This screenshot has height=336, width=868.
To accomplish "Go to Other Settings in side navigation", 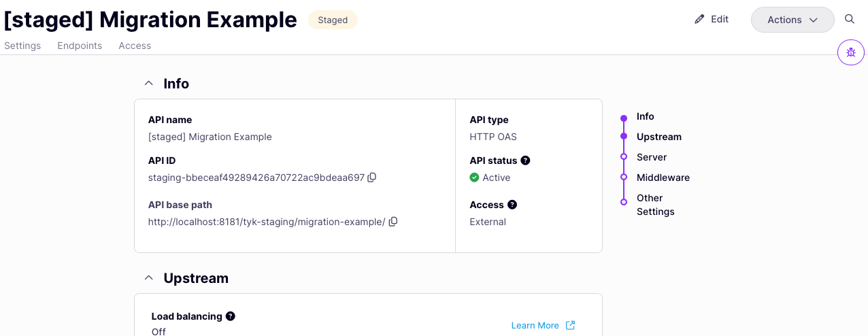I will [655, 205].
